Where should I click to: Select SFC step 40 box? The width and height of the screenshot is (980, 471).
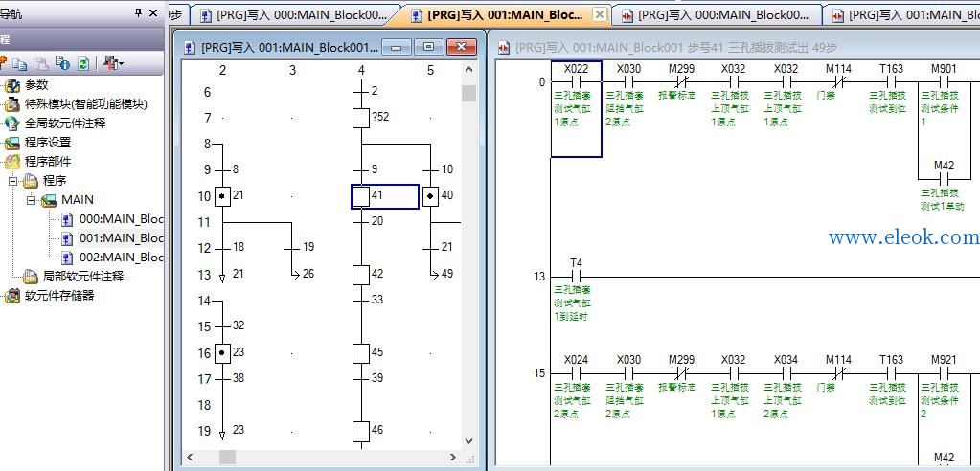point(431,197)
